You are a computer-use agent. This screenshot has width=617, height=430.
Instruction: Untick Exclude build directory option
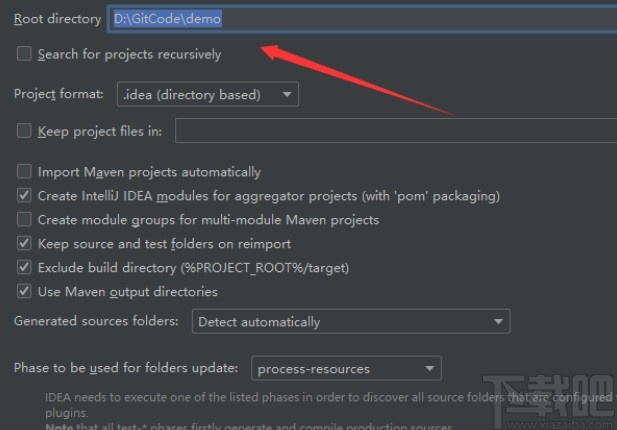point(24,268)
